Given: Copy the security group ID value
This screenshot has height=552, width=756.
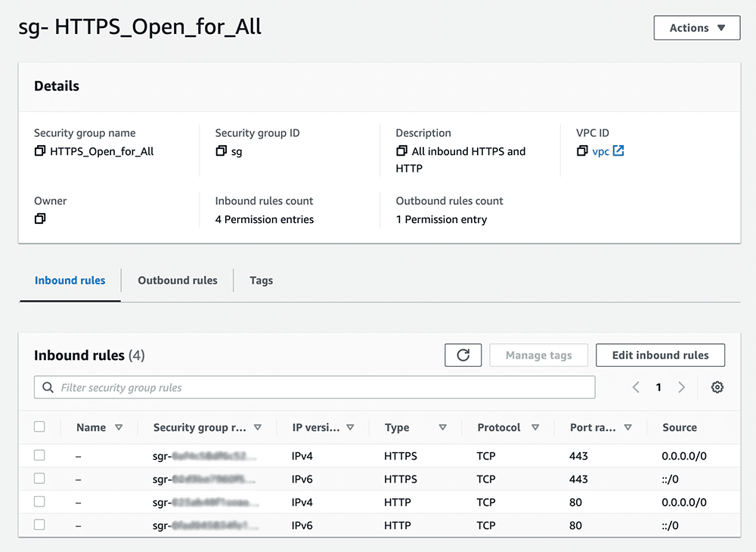Looking at the screenshot, I should 221,151.
